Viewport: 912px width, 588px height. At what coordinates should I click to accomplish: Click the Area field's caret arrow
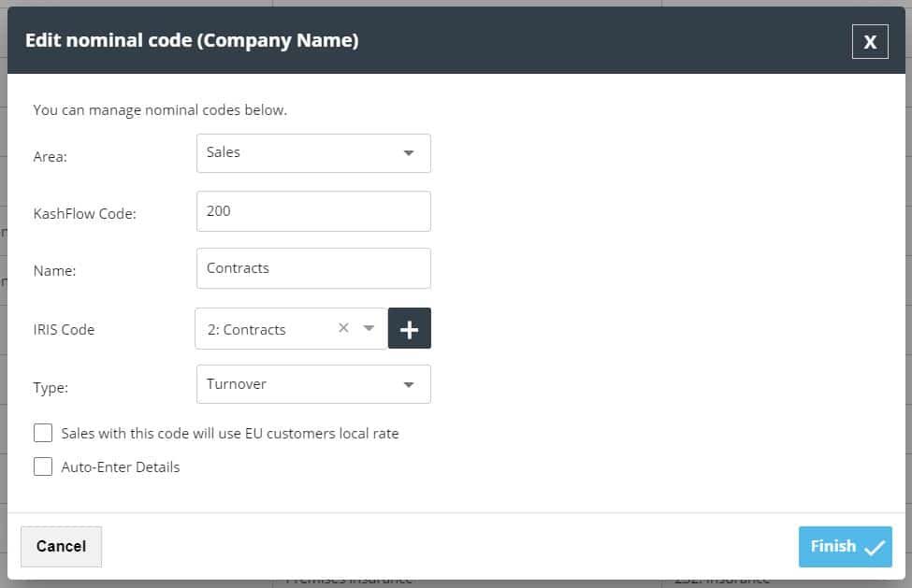click(x=409, y=153)
